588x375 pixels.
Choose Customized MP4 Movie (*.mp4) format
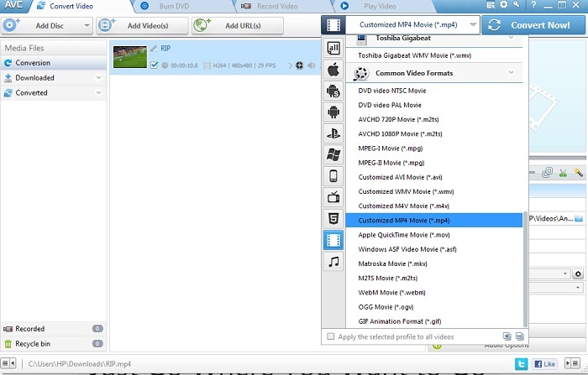coord(434,221)
